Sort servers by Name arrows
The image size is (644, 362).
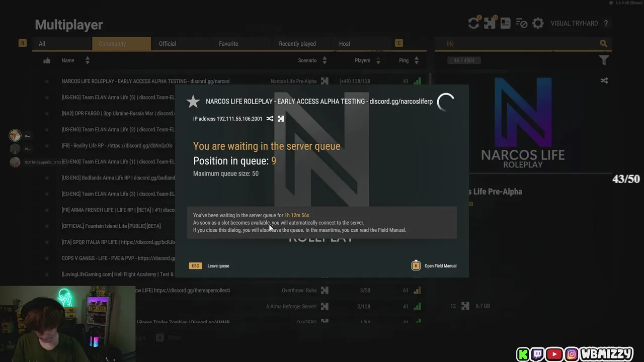point(88,60)
